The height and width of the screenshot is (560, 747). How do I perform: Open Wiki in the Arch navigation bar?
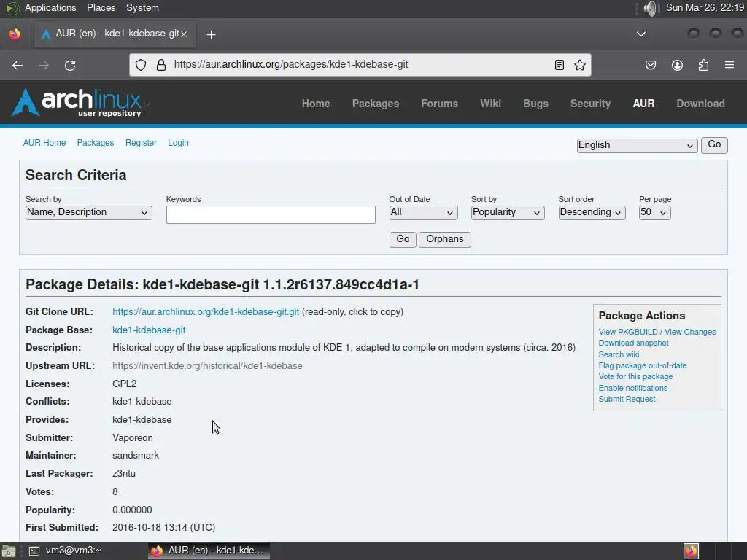tap(491, 104)
